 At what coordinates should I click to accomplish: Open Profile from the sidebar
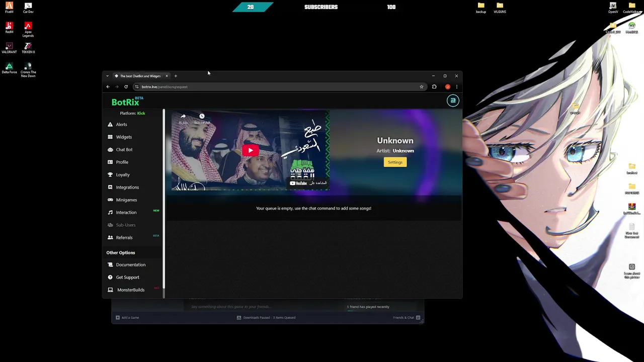[x=122, y=162]
